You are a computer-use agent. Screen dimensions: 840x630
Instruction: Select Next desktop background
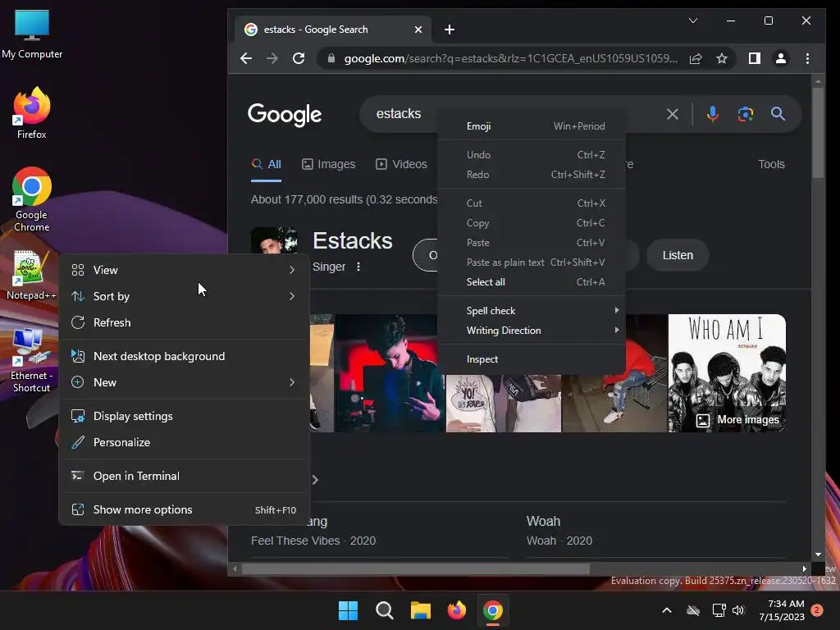(184, 356)
